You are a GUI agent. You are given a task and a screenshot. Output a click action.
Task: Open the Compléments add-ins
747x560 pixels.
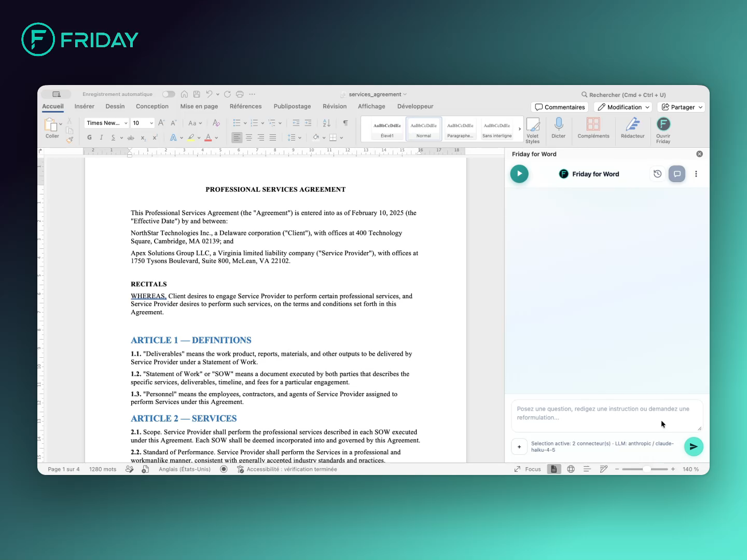pyautogui.click(x=593, y=128)
